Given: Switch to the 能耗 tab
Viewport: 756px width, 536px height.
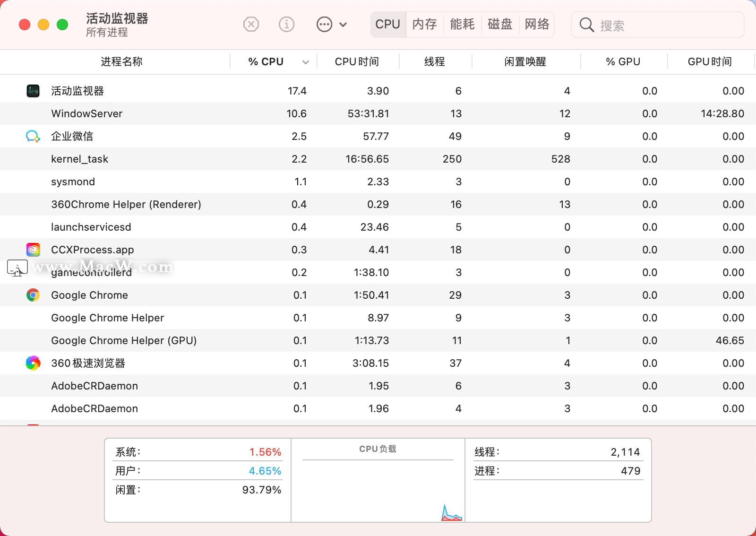Looking at the screenshot, I should click(462, 24).
